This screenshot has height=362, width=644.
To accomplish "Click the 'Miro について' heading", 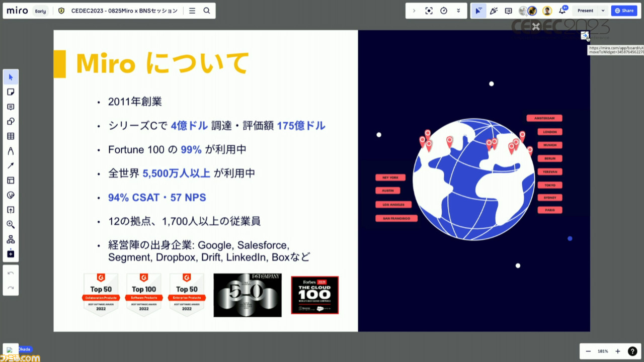I will [162, 64].
